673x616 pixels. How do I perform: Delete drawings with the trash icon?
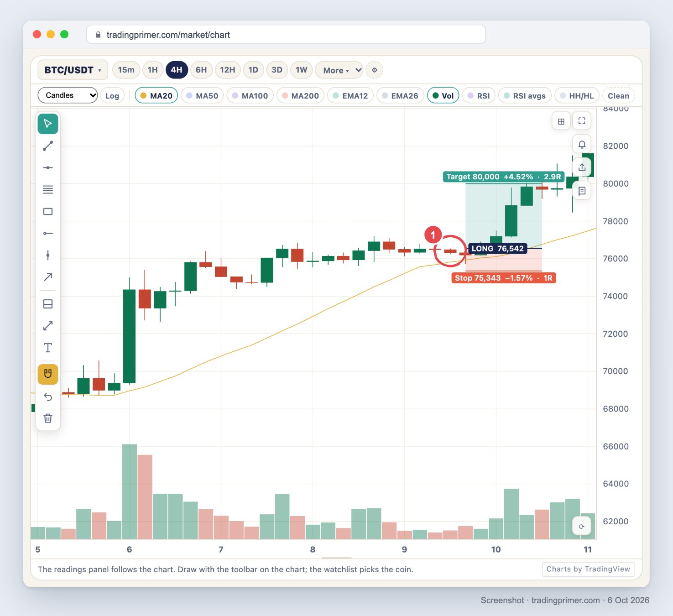click(x=48, y=418)
